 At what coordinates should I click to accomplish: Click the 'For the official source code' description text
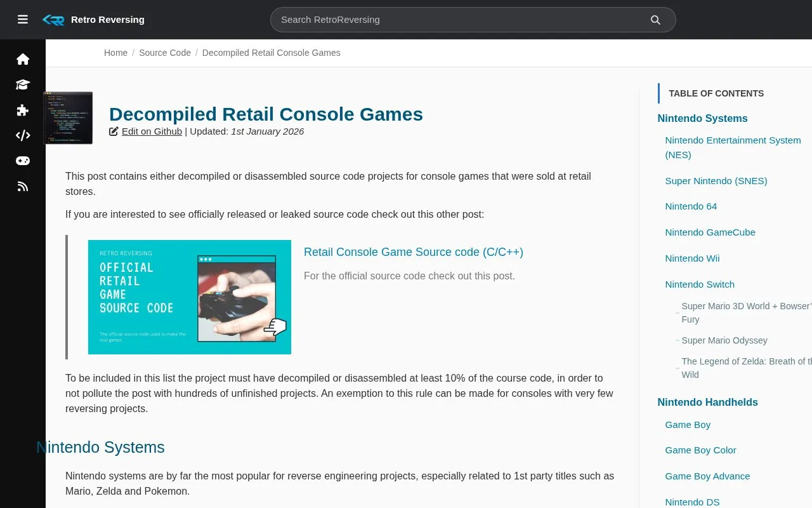pos(409,276)
